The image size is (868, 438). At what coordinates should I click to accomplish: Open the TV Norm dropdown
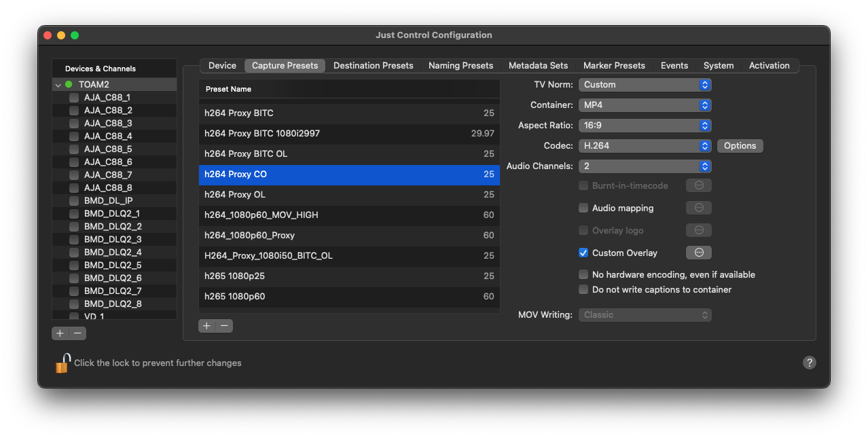(x=645, y=85)
